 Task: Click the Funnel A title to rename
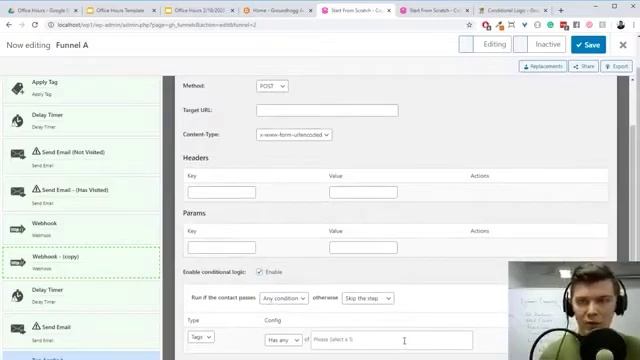click(72, 45)
